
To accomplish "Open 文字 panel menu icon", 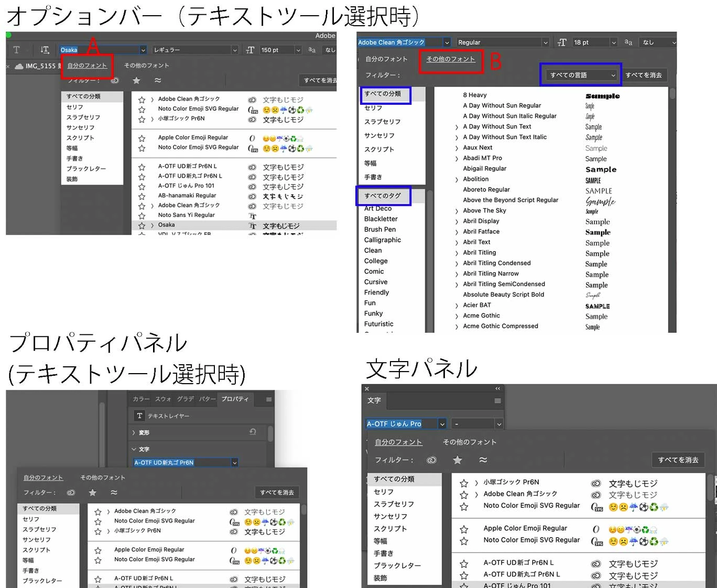I will tap(497, 400).
